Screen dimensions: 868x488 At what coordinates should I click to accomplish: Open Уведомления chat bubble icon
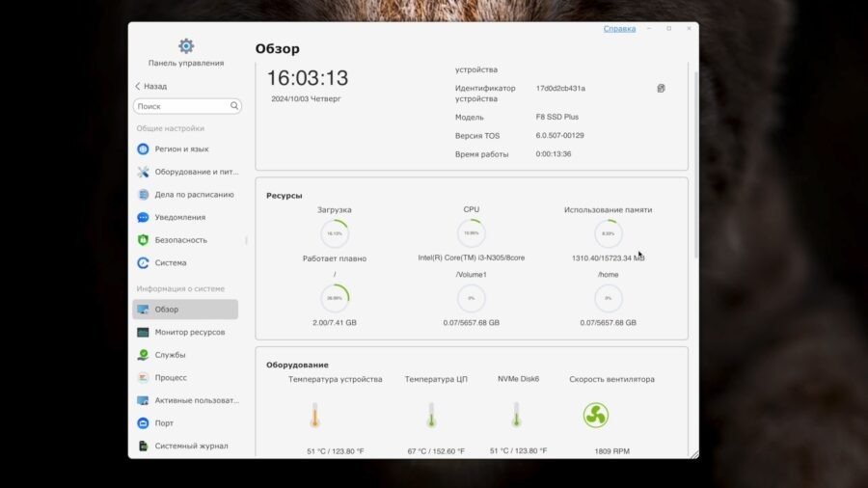click(x=143, y=217)
